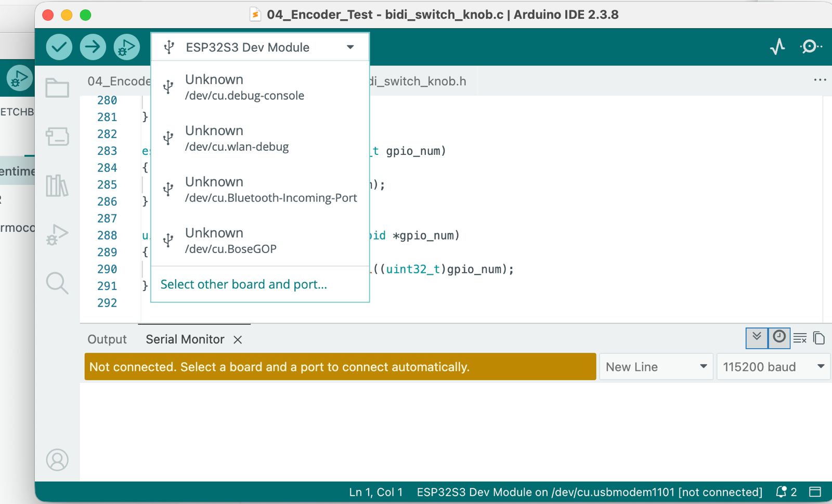Screen dimensions: 832x504
Task: Click uint32_t cast on line 290
Action: [x=413, y=269]
